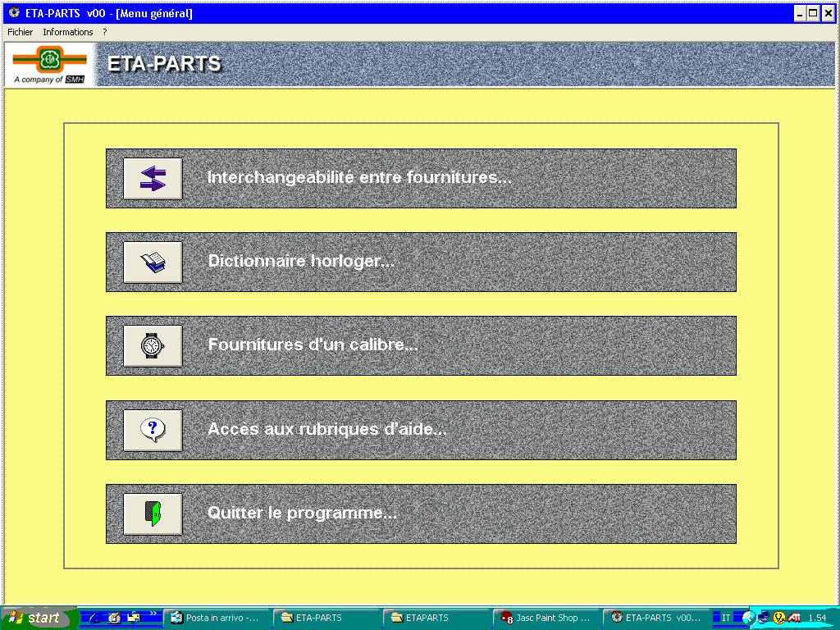
Task: Open the Jasc Paint Shop taskbar icon
Action: pos(546,618)
